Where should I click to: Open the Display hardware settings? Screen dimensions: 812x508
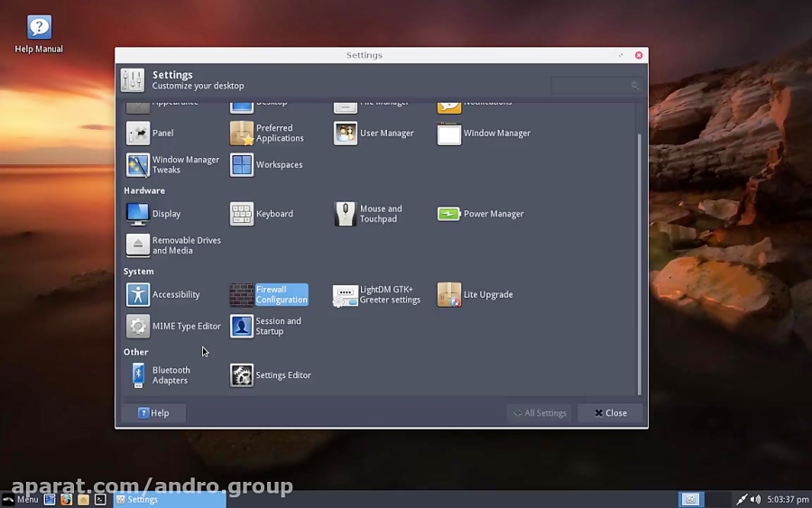pyautogui.click(x=153, y=213)
